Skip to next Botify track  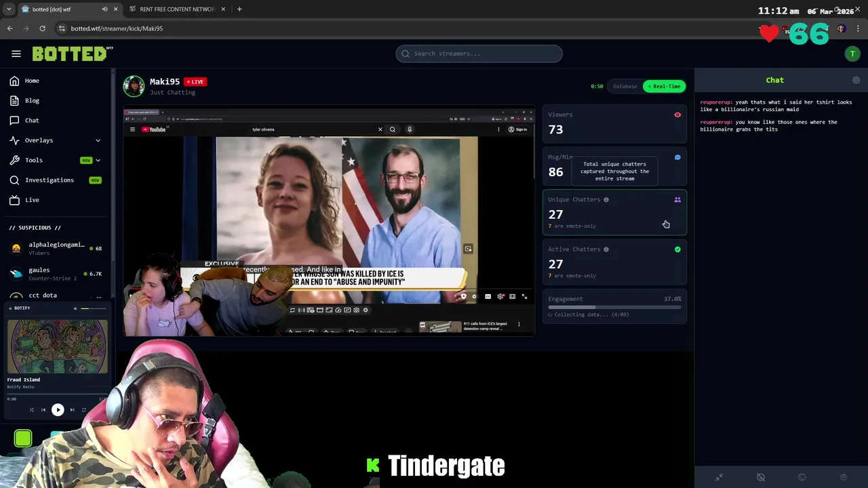click(72, 409)
